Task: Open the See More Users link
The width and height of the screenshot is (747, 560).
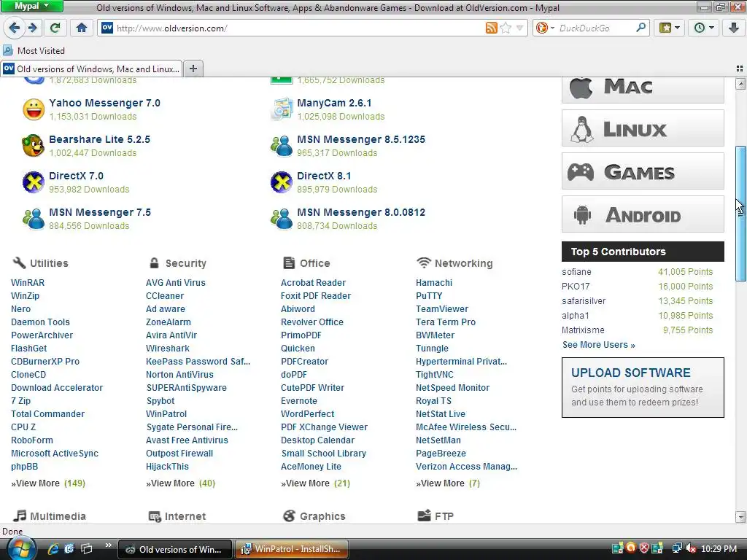Action: click(599, 345)
